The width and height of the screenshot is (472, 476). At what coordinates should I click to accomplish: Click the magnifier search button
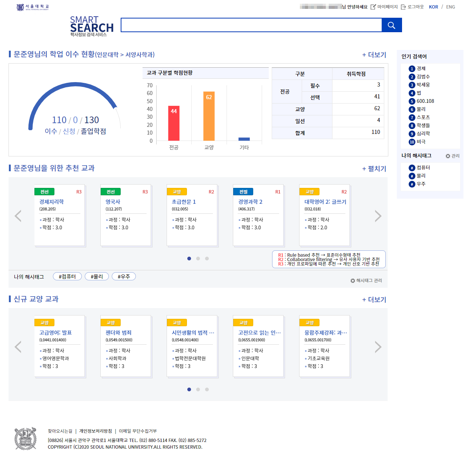click(391, 25)
